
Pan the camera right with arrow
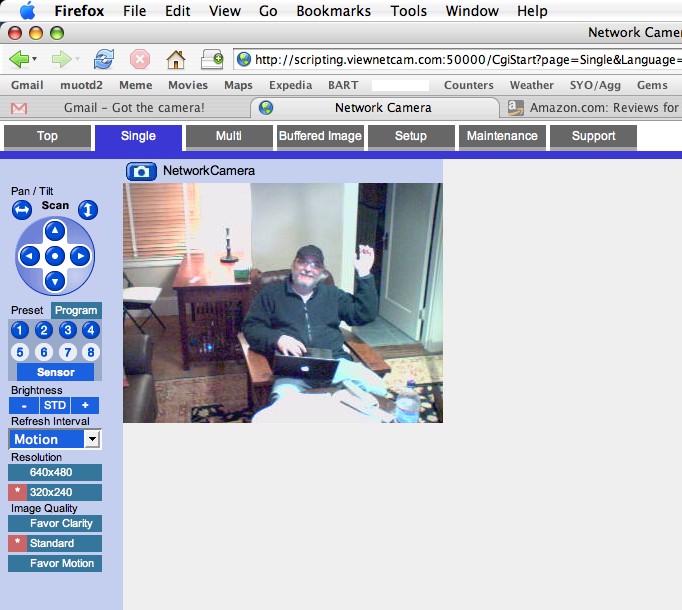(80, 256)
